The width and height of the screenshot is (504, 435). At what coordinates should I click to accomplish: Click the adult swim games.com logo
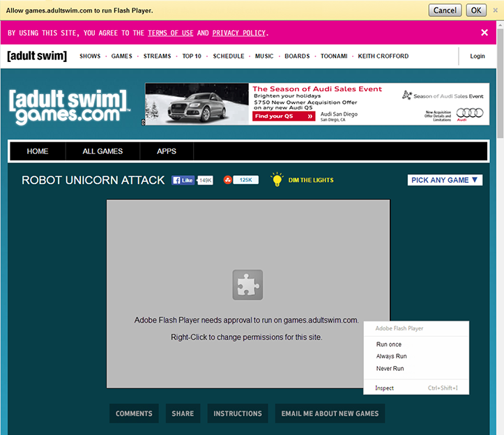[69, 107]
